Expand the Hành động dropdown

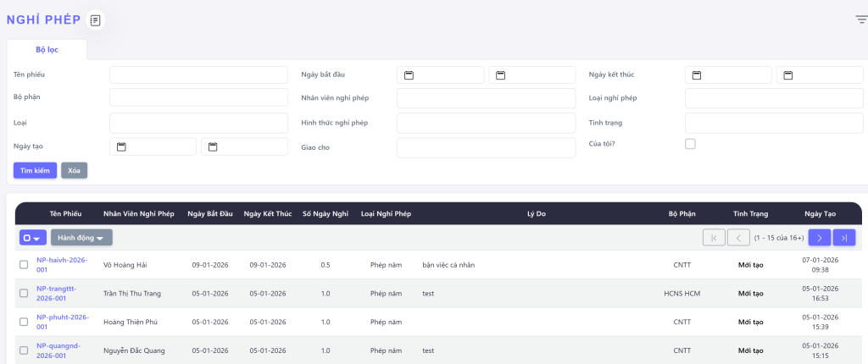click(x=81, y=238)
